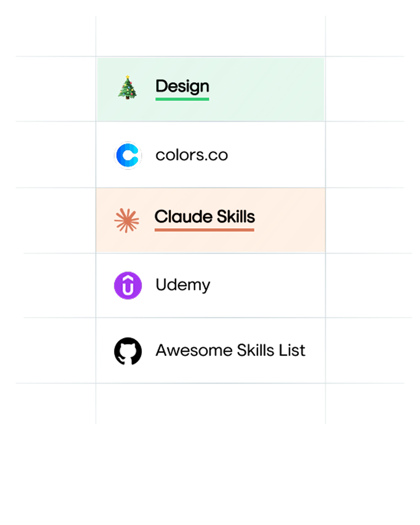
Task: Click empty space right of colors.co label
Action: point(276,155)
